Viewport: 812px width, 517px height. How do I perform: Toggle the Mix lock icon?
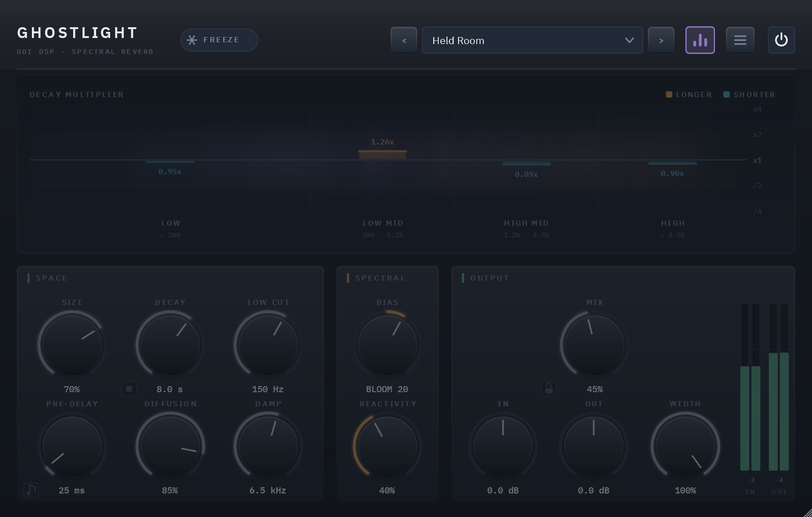click(x=549, y=389)
